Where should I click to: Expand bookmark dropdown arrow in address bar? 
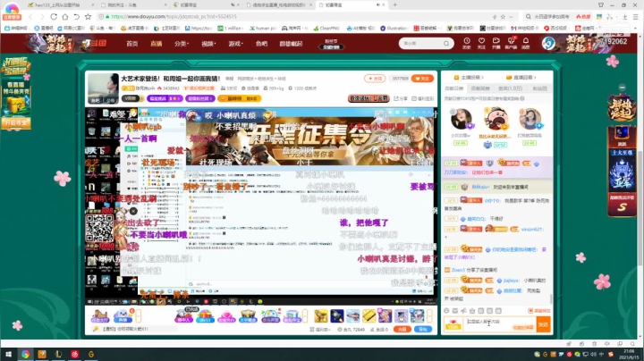[x=511, y=17]
